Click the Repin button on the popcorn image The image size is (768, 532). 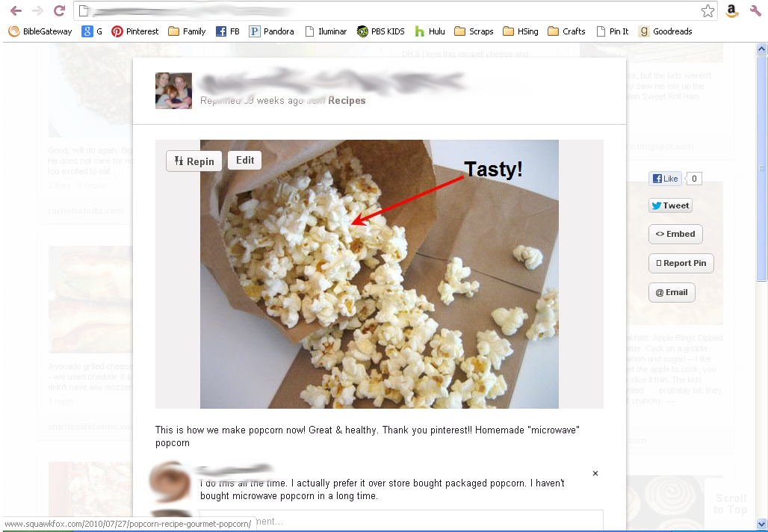tap(194, 161)
